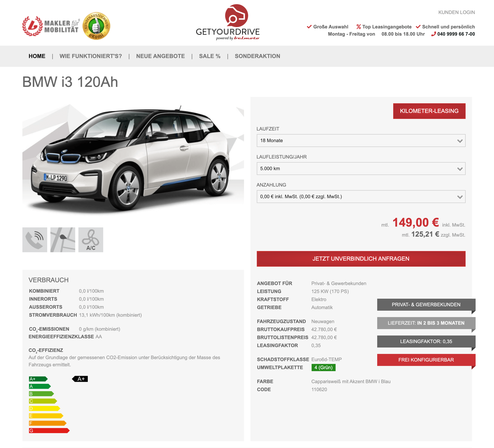The width and height of the screenshot is (494, 448).
Task: Click the checkmark icon beside Große Auswahl
Action: [x=309, y=27]
